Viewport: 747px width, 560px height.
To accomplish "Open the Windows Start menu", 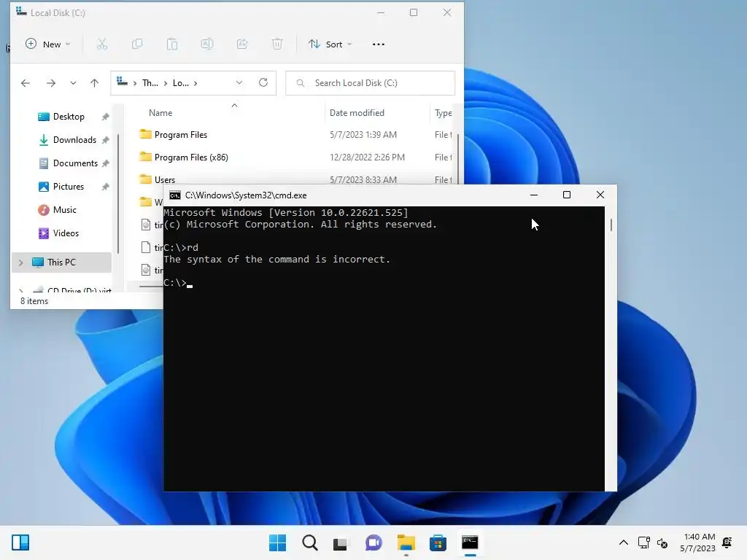I will tap(277, 542).
